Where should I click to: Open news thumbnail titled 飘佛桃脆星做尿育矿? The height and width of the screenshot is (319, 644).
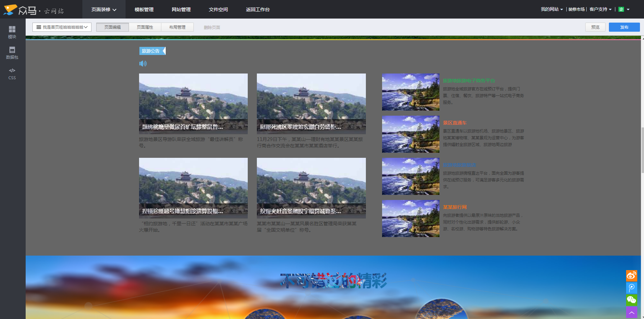pyautogui.click(x=193, y=104)
